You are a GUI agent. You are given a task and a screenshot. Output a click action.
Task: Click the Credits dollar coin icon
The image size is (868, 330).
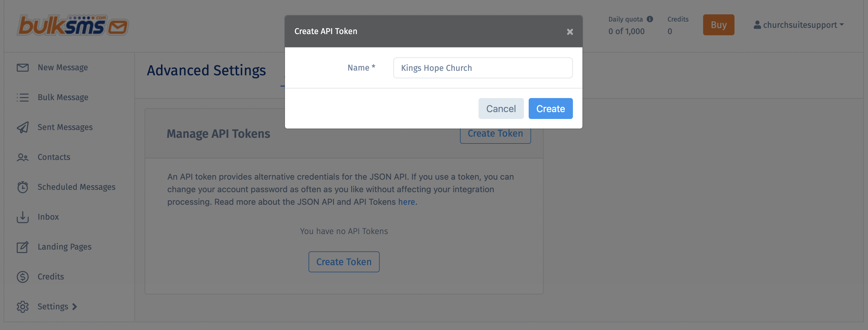(23, 277)
